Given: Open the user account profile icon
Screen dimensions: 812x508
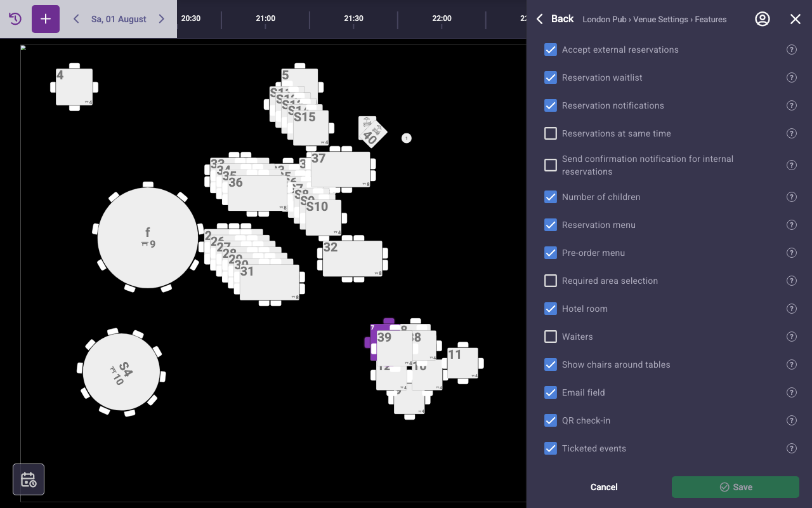Looking at the screenshot, I should pos(763,19).
